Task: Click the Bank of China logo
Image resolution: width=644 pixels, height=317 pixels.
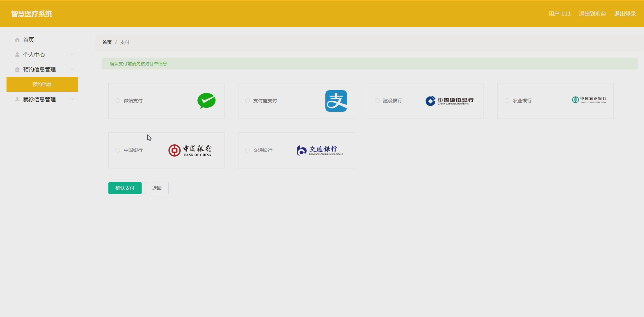Action: coord(190,150)
